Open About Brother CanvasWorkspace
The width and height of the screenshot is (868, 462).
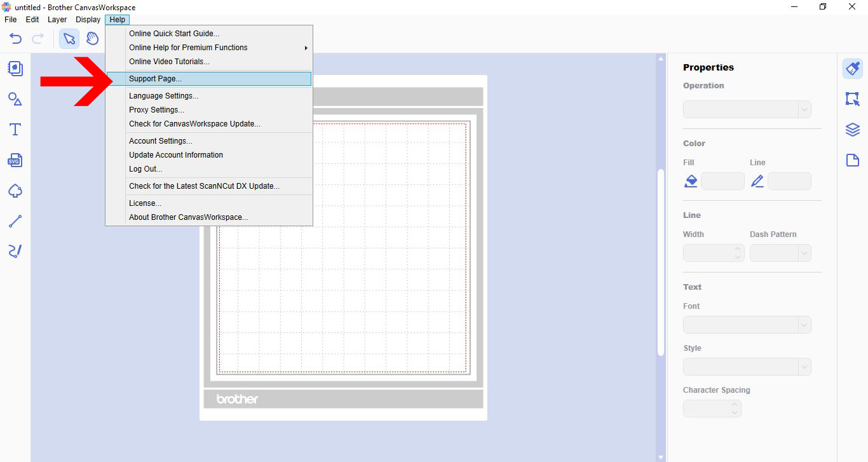point(209,217)
